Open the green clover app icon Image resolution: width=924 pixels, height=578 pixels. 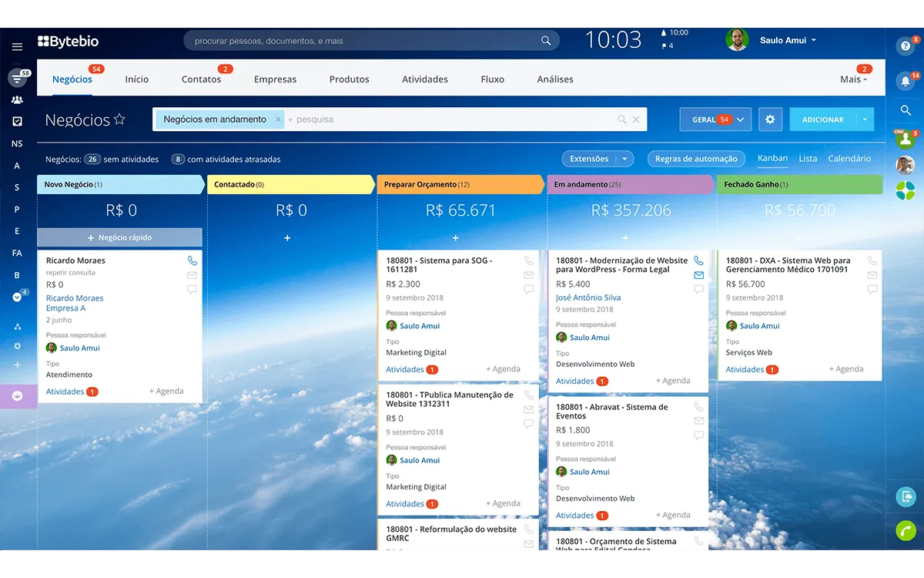coord(905,190)
